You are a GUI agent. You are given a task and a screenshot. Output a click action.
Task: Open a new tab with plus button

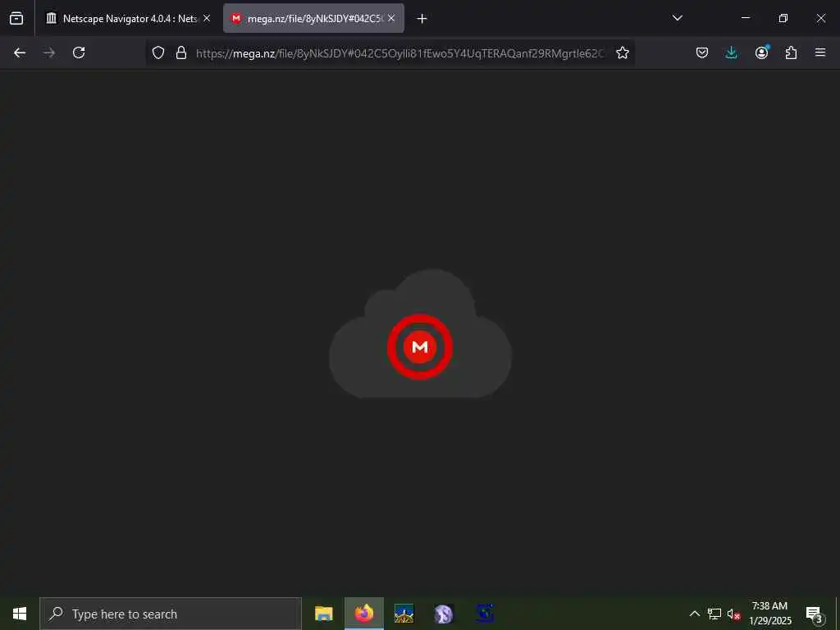click(422, 19)
